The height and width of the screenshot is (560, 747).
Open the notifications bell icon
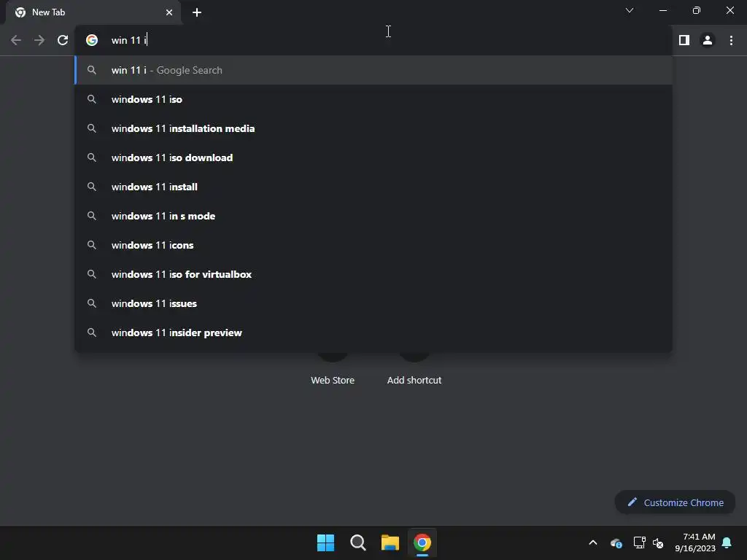click(x=727, y=542)
